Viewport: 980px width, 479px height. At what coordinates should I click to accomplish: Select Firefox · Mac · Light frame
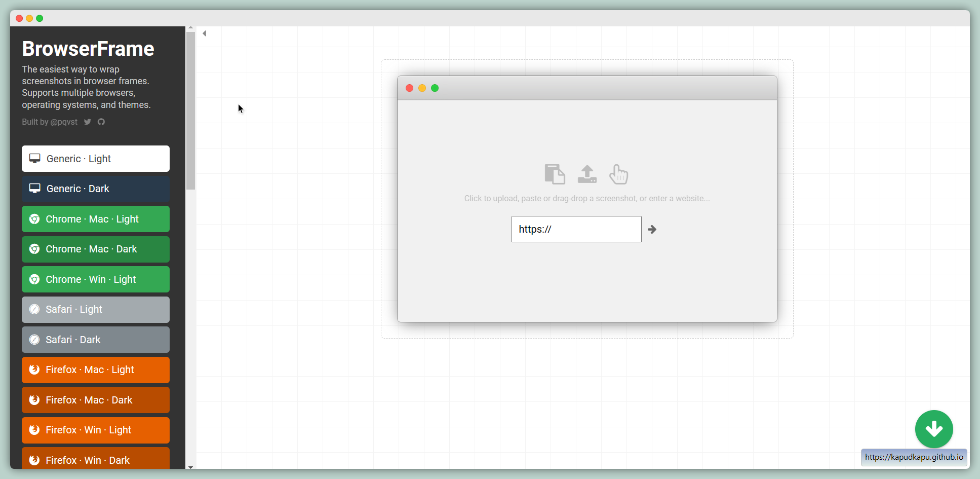pos(96,370)
